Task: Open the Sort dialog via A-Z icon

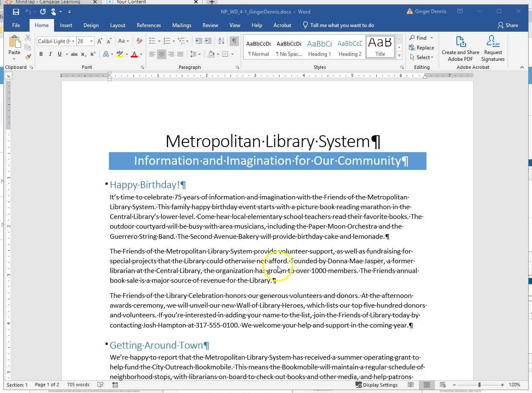Action: (x=221, y=41)
